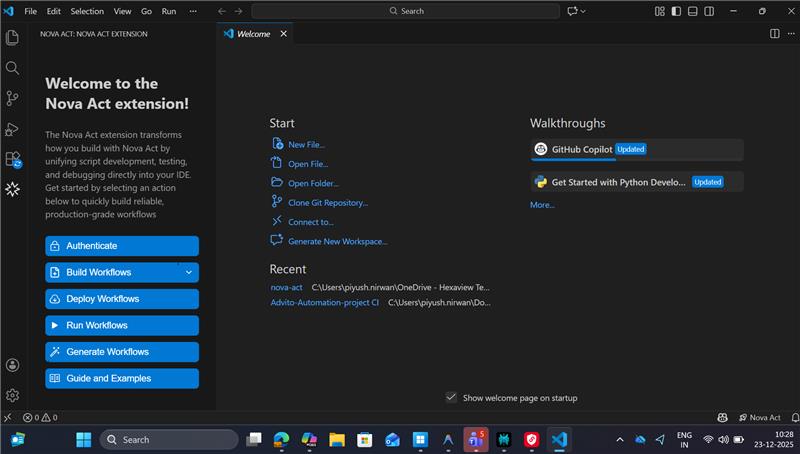Click the Deploy Workflows button
Screen dimensions: 800x454
click(122, 299)
